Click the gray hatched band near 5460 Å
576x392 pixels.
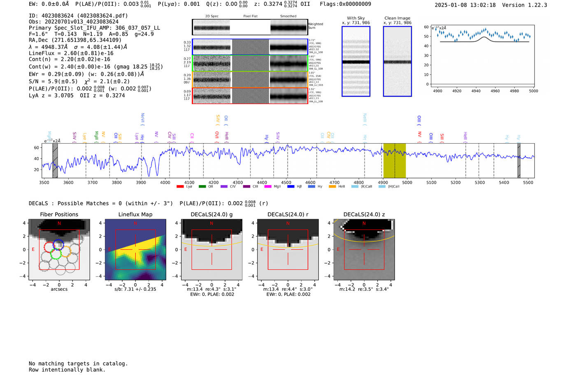[x=519, y=160]
